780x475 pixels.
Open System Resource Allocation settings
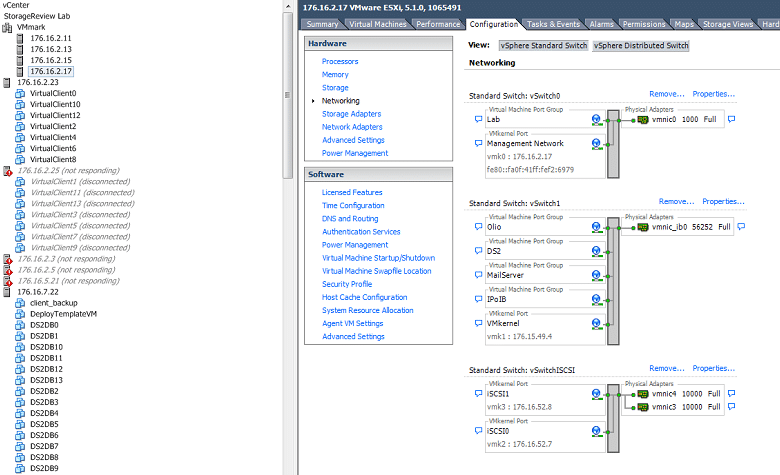(367, 310)
